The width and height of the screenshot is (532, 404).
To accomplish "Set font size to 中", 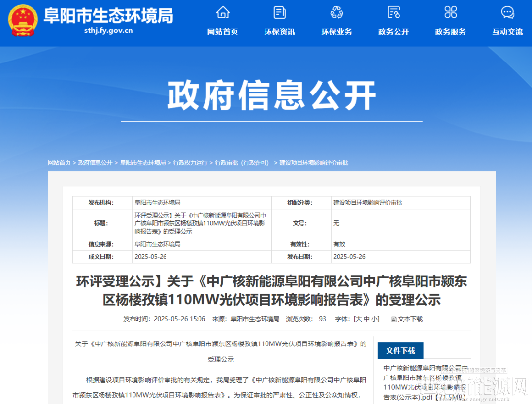I will point(367,319).
